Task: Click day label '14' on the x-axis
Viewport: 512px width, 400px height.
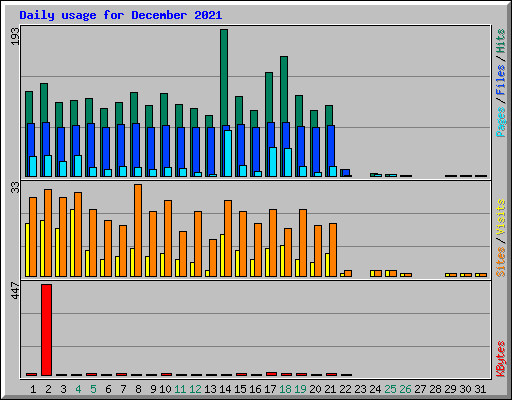Action: pos(225,389)
